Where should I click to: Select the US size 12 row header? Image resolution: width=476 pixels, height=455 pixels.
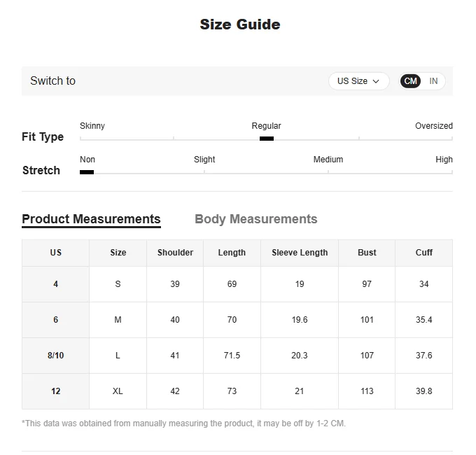[55, 391]
